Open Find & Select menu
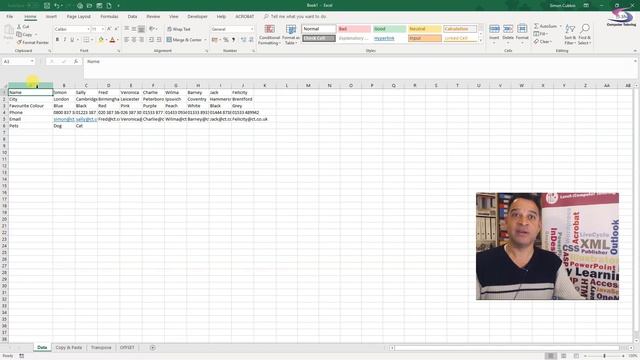Screen dimensions: 640x360 point(584,34)
